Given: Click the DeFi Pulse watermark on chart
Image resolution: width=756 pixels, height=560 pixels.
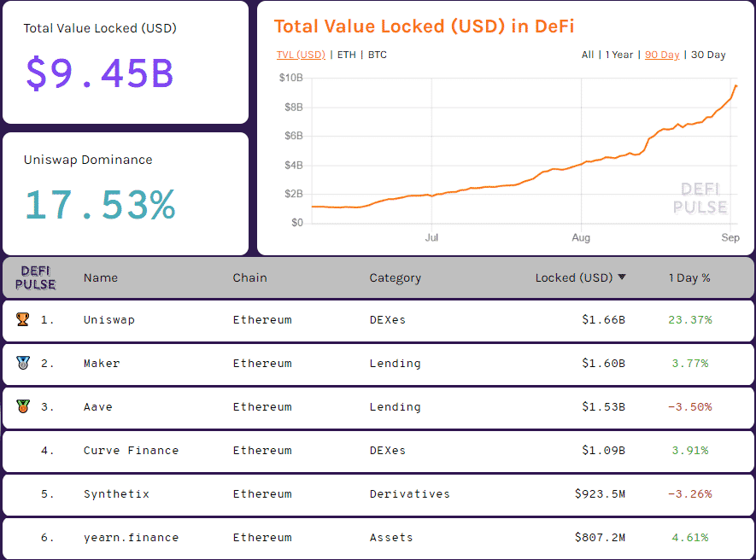Looking at the screenshot, I should pos(700,198).
